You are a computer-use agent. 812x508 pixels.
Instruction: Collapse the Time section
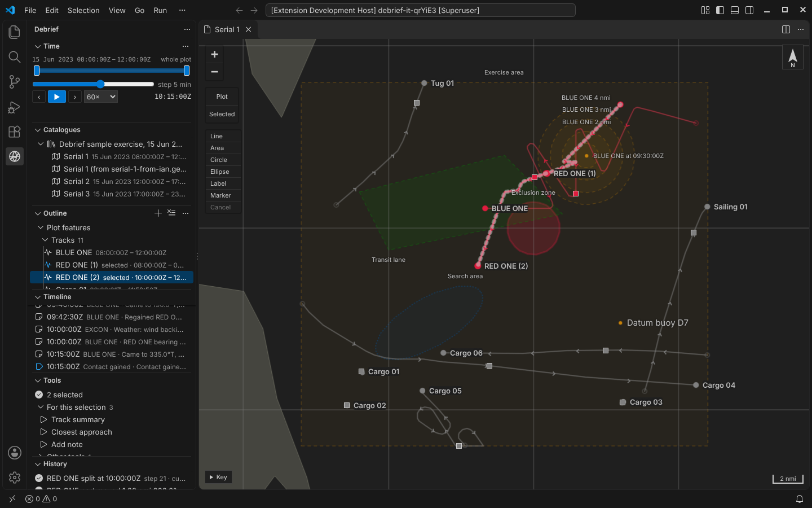click(x=38, y=46)
